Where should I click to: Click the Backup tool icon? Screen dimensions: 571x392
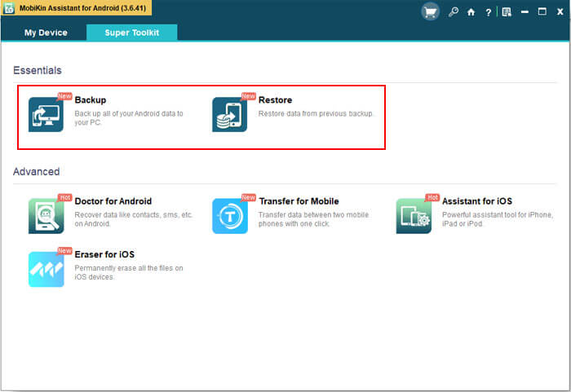coord(46,114)
